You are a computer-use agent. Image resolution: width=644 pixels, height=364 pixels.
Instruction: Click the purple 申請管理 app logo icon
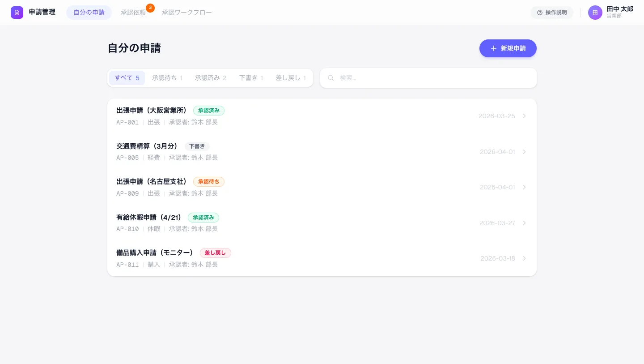click(17, 13)
